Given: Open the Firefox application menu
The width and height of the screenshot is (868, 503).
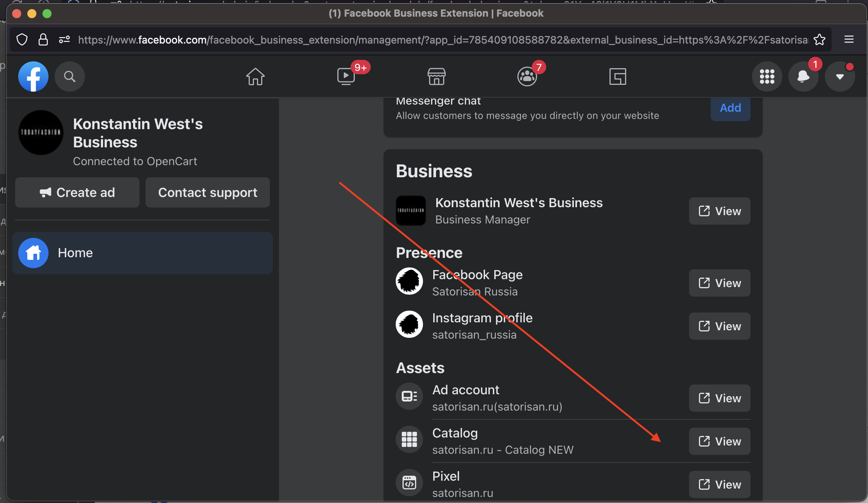Looking at the screenshot, I should [849, 39].
